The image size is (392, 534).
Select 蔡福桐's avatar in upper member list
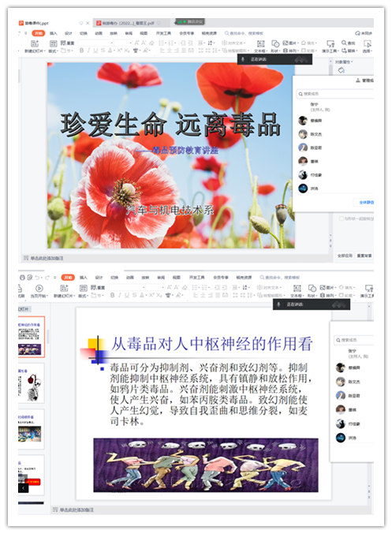tap(303, 120)
